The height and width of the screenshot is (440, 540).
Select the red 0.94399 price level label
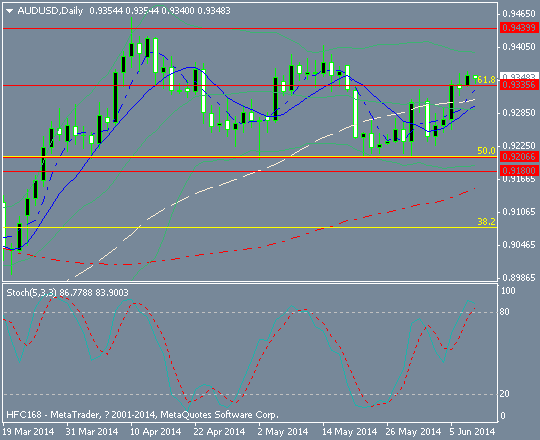[519, 28]
